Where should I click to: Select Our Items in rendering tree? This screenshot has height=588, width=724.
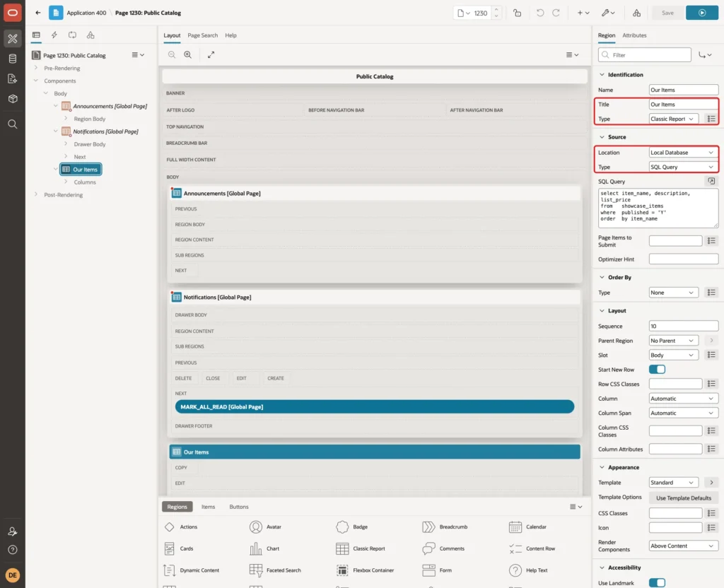[81, 170]
